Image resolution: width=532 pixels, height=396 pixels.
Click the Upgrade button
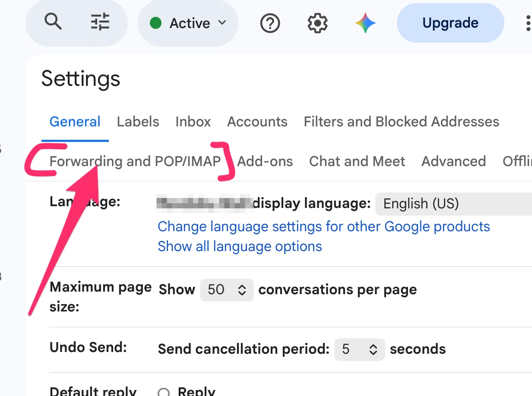450,23
